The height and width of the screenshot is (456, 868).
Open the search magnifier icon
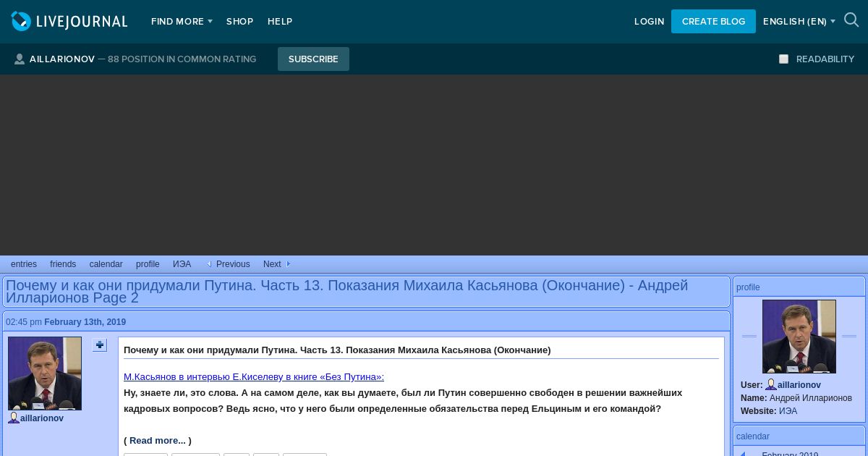tap(851, 21)
